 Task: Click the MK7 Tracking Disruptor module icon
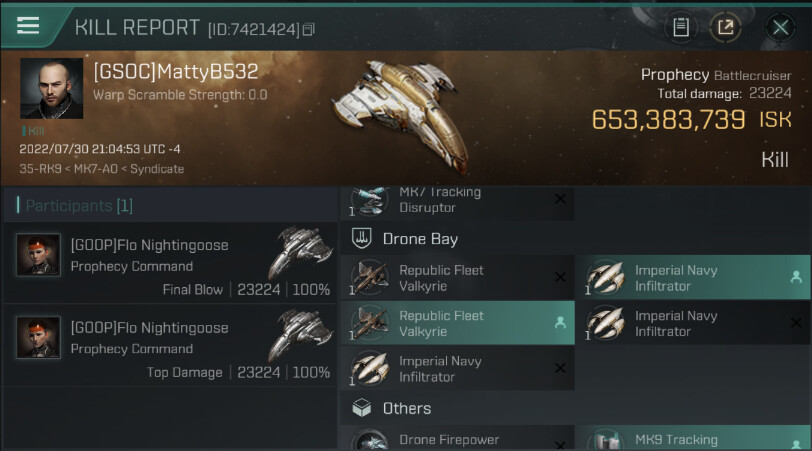(x=370, y=200)
